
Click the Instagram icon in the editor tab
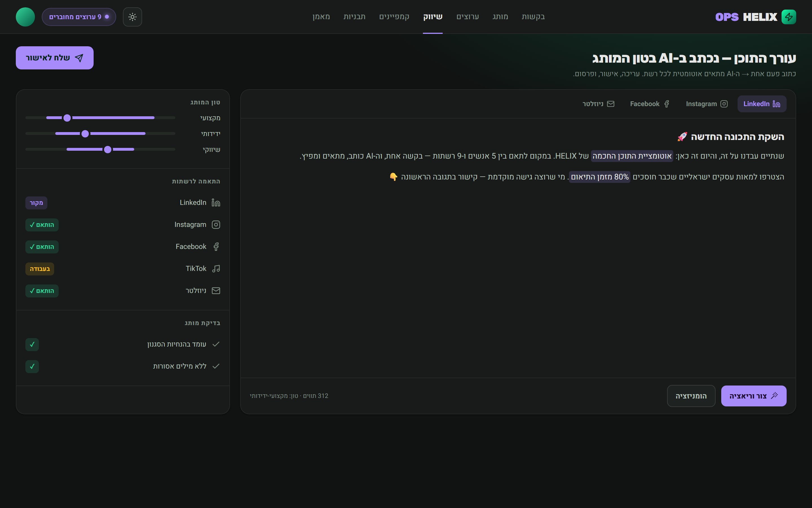click(724, 104)
